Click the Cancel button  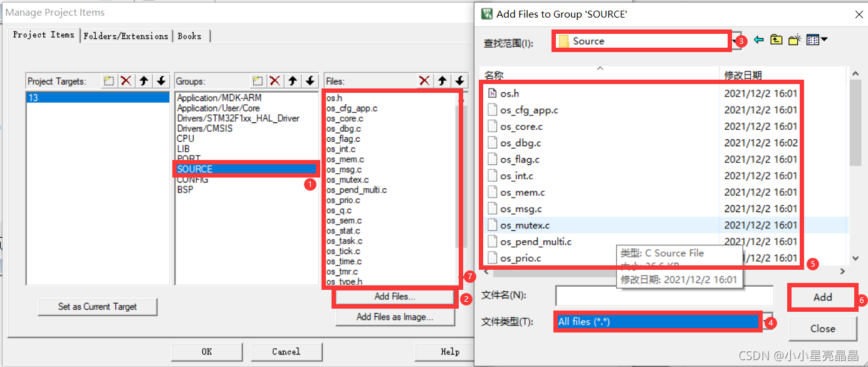coord(286,351)
